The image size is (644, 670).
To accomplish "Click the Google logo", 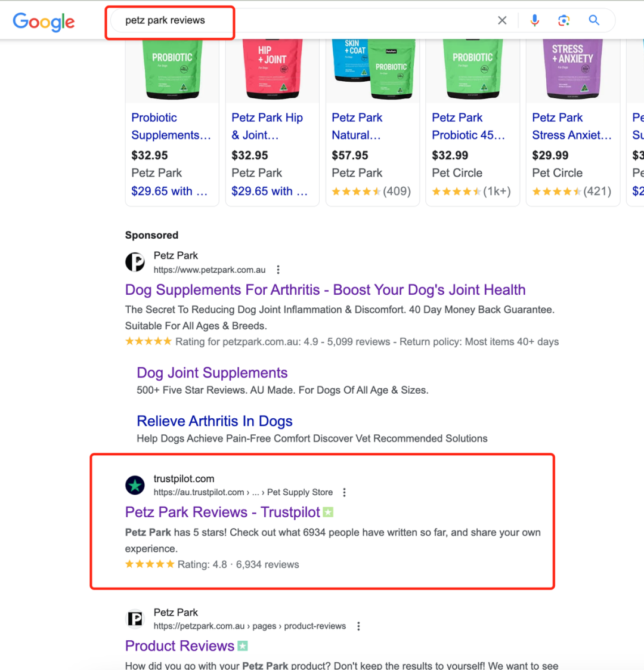I will 44,22.
